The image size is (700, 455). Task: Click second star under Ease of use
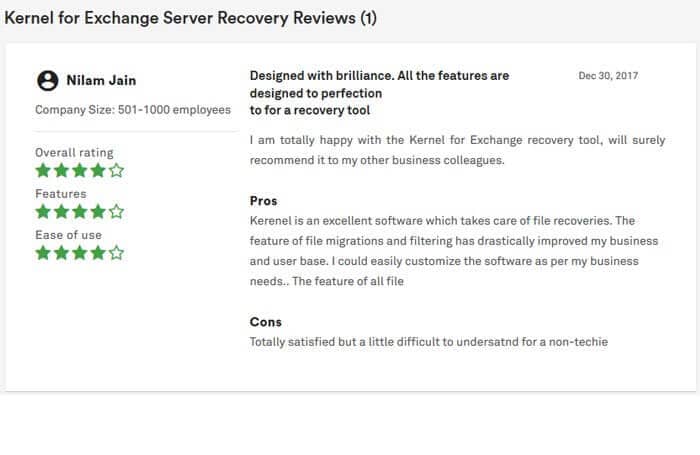[61, 253]
